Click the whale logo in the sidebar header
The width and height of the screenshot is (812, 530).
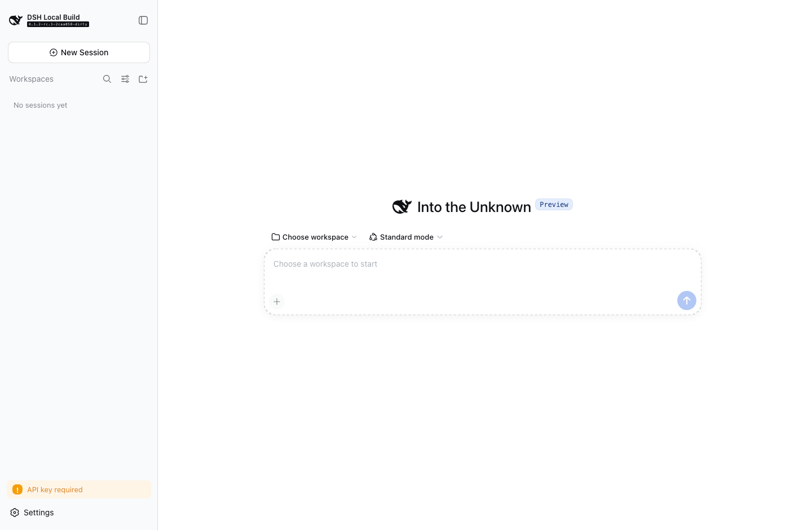tap(16, 20)
